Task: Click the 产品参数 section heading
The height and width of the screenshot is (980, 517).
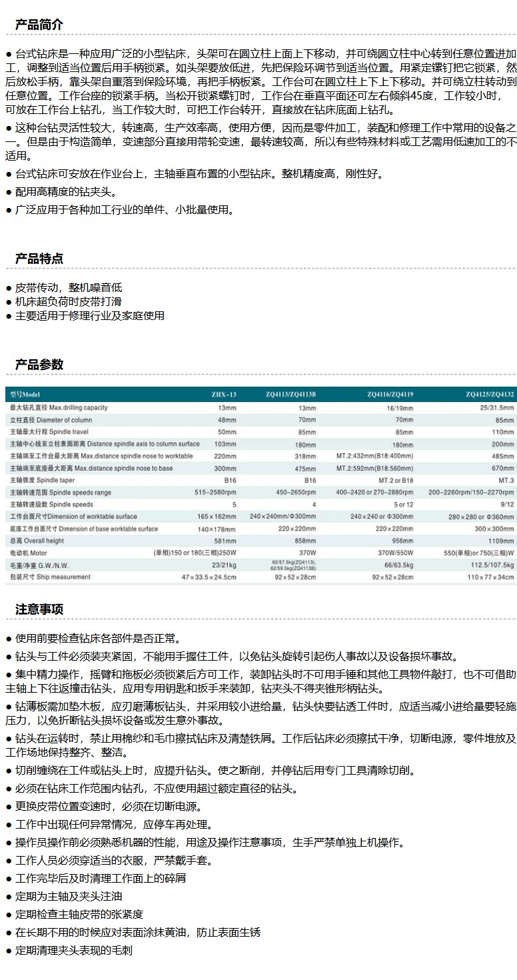Action: [x=39, y=364]
